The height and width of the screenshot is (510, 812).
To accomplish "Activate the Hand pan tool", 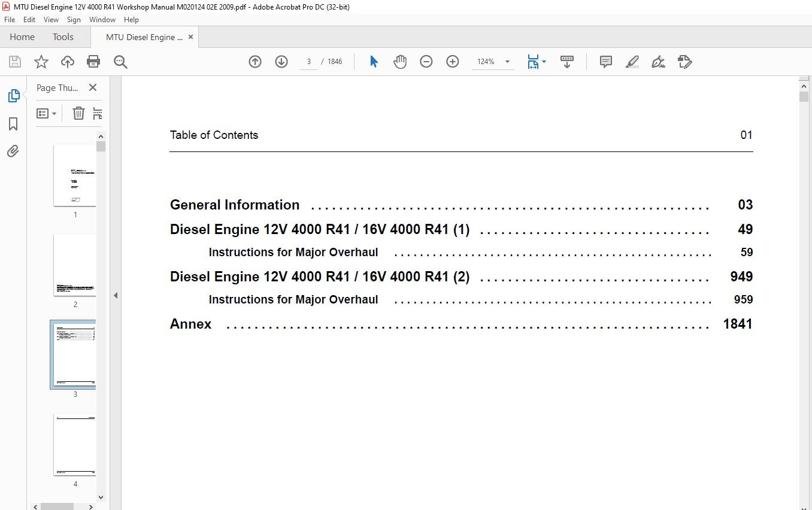I will click(400, 62).
